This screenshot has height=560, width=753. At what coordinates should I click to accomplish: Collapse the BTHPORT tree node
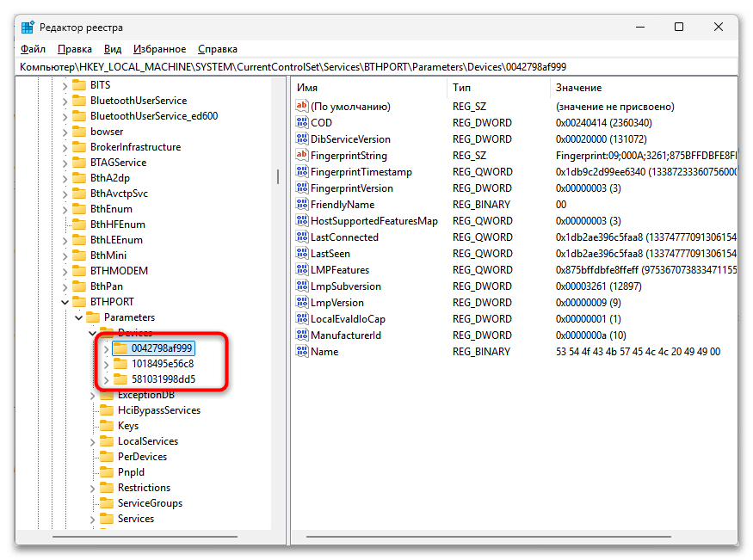click(x=65, y=302)
